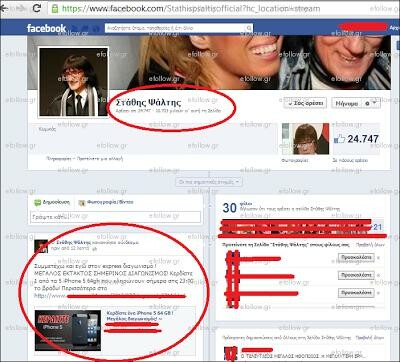
Task: Click the search magnifier icon
Action: 249,28
